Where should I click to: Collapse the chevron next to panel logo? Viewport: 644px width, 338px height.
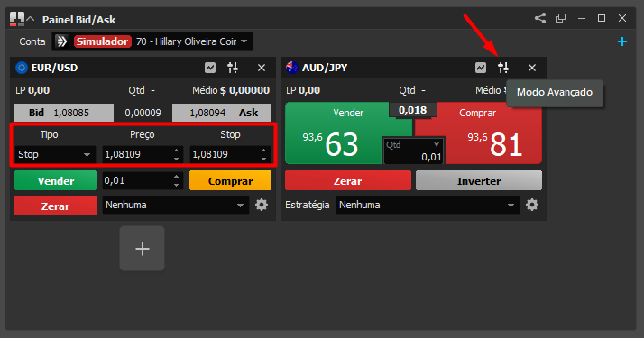pyautogui.click(x=31, y=19)
